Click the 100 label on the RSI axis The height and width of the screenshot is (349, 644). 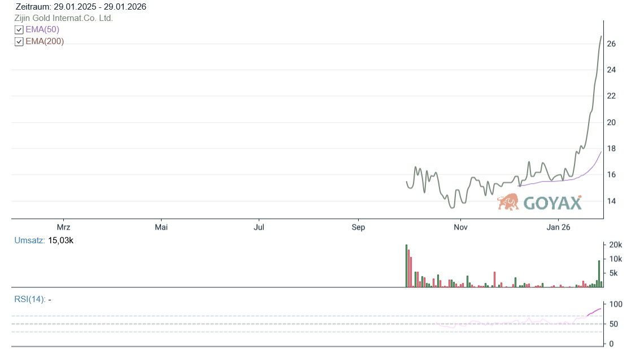coord(615,304)
